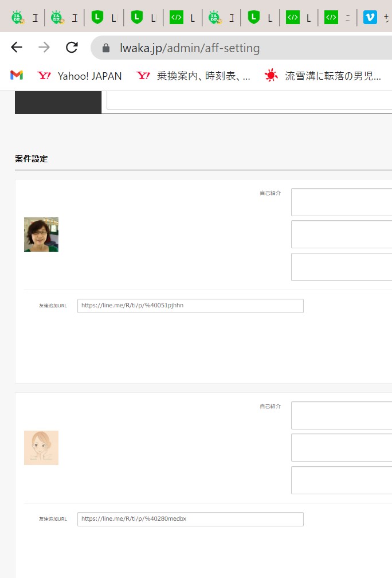Reload the lwaka.jp page
The height and width of the screenshot is (578, 392).
pyautogui.click(x=72, y=47)
